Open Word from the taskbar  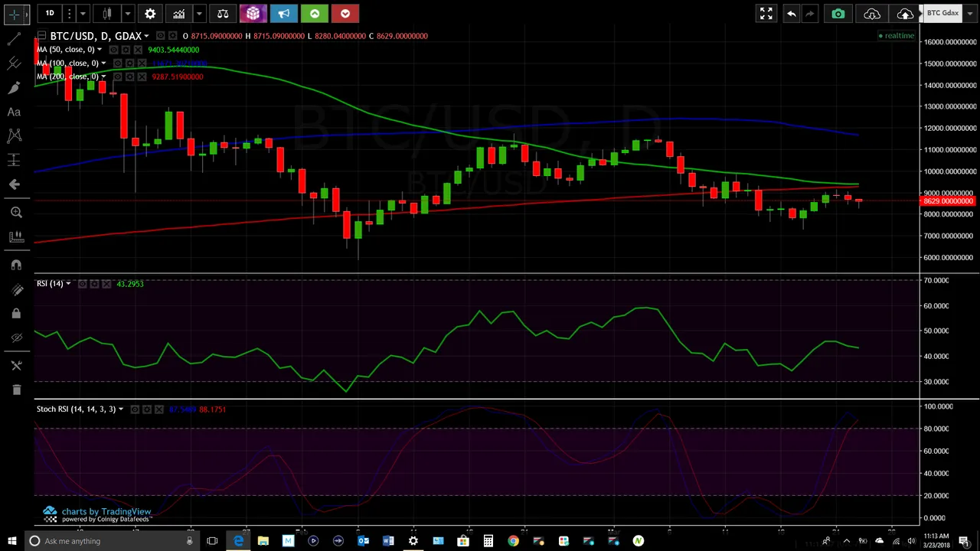point(388,541)
